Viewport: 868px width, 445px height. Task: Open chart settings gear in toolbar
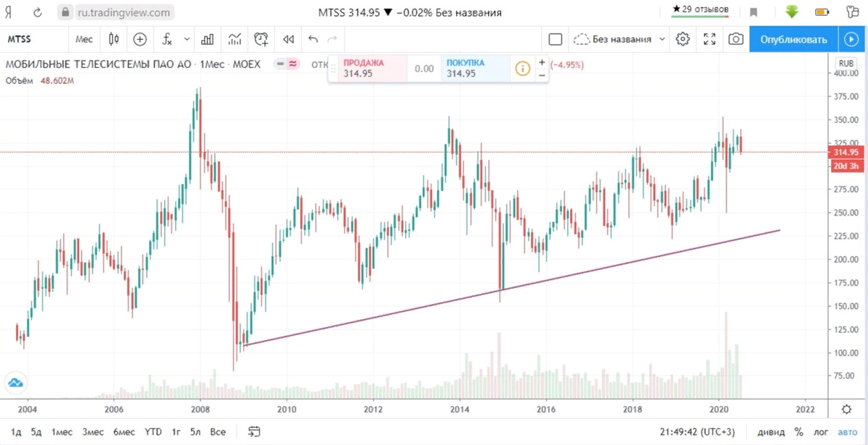[x=682, y=39]
